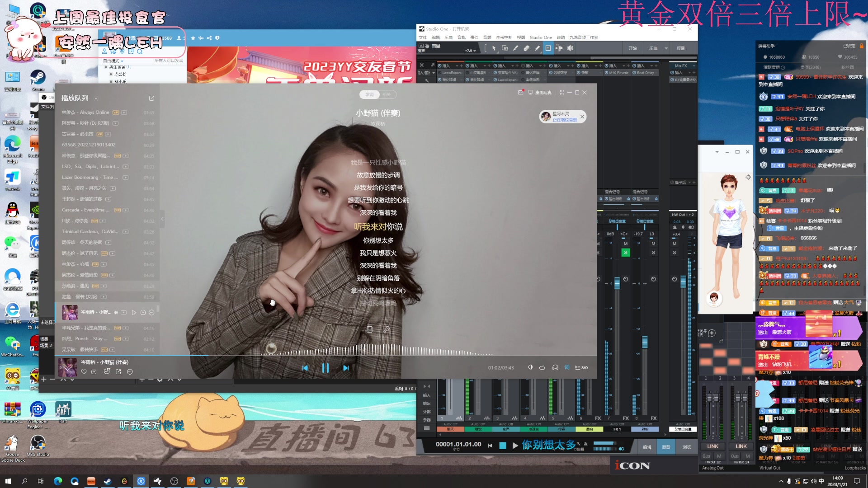Open the 走带控制 menu in Studio One
This screenshot has height=488, width=868.
504,38
